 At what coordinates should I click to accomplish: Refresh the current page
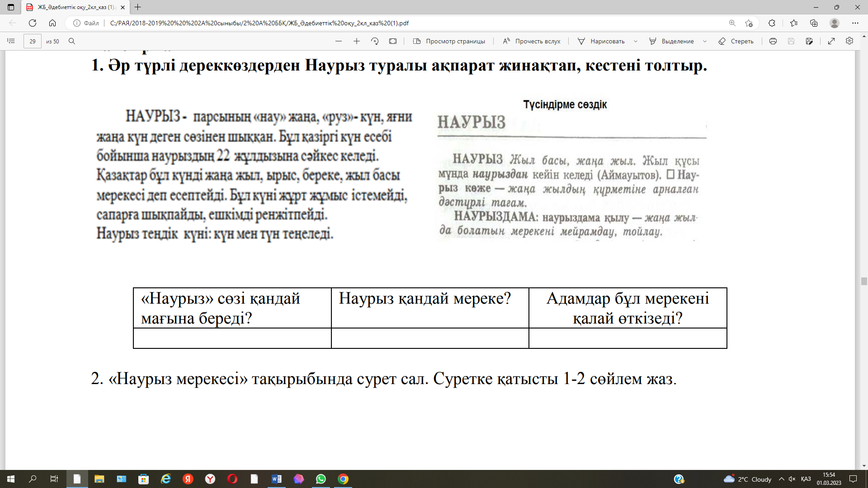point(33,23)
